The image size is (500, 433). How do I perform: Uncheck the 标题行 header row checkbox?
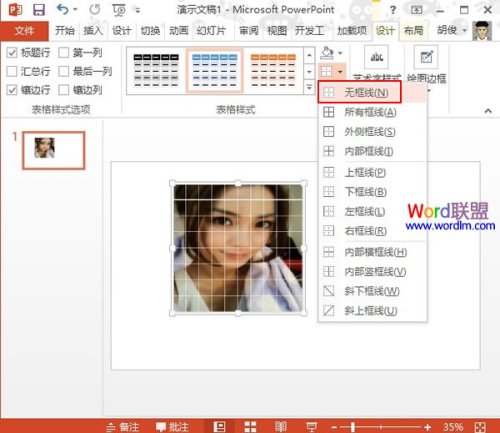click(12, 52)
